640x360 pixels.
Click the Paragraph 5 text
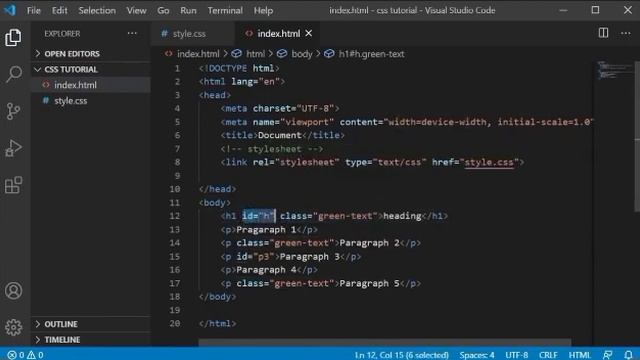point(369,283)
